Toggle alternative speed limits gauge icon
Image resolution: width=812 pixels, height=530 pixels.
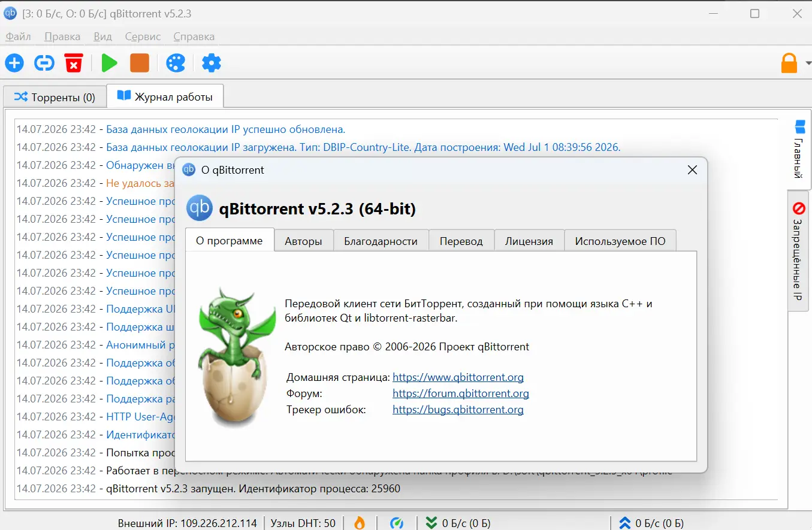point(397,523)
